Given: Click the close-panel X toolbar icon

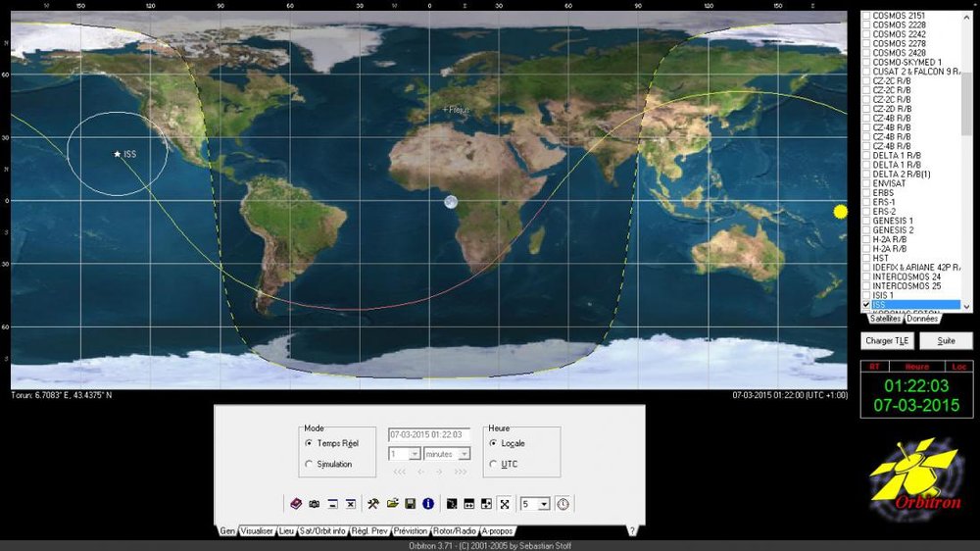Looking at the screenshot, I should (x=351, y=504).
